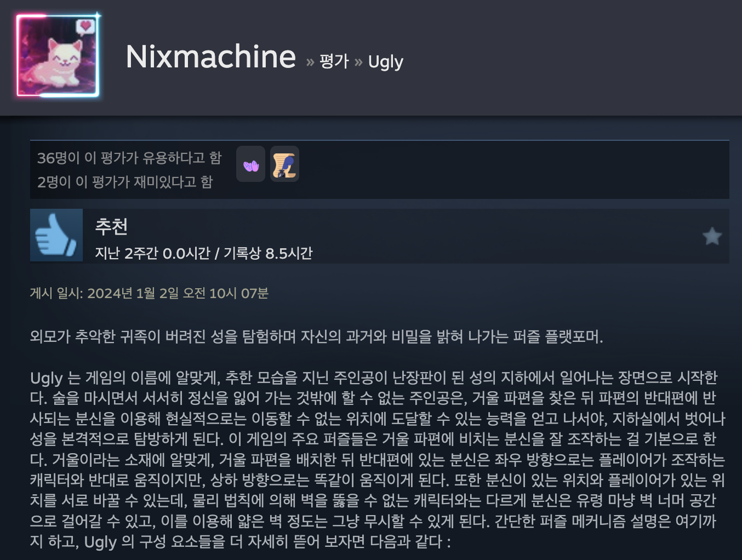
Task: Click the 추천 recommendation heading
Action: [112, 226]
